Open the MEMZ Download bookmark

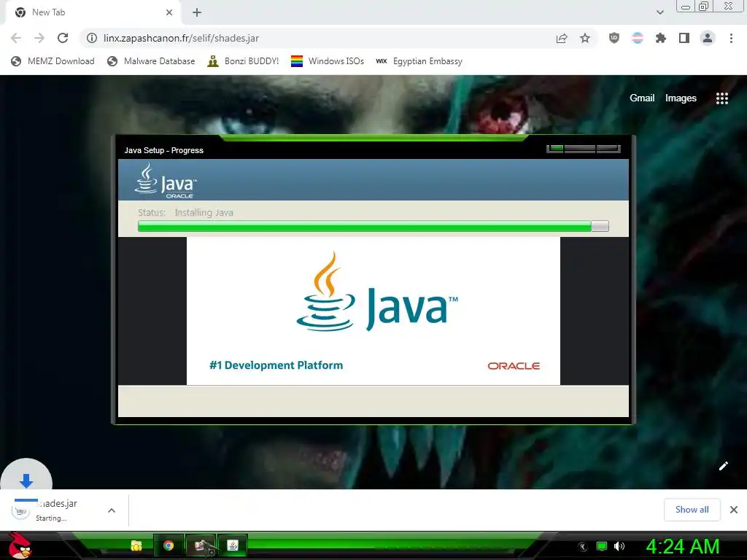tap(53, 61)
